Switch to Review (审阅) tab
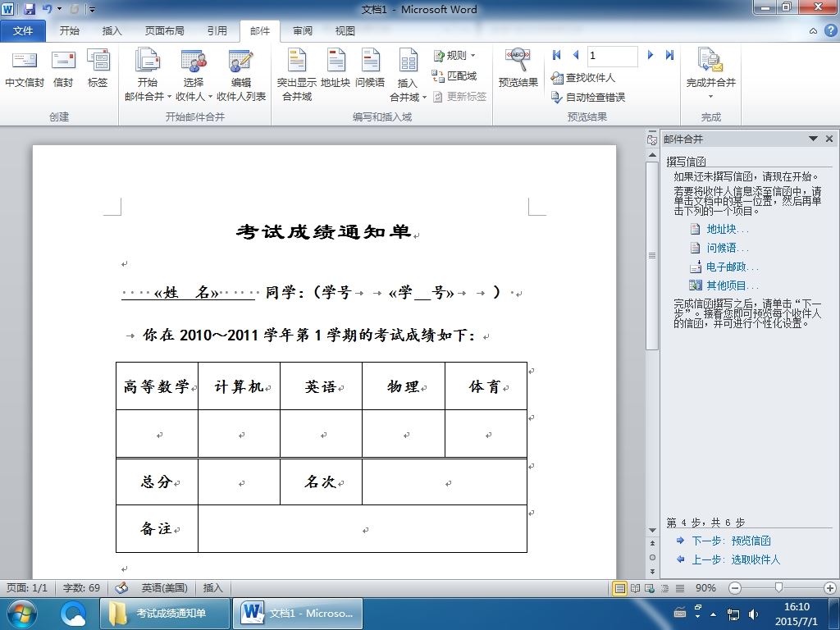This screenshot has width=840, height=630. pos(303,31)
